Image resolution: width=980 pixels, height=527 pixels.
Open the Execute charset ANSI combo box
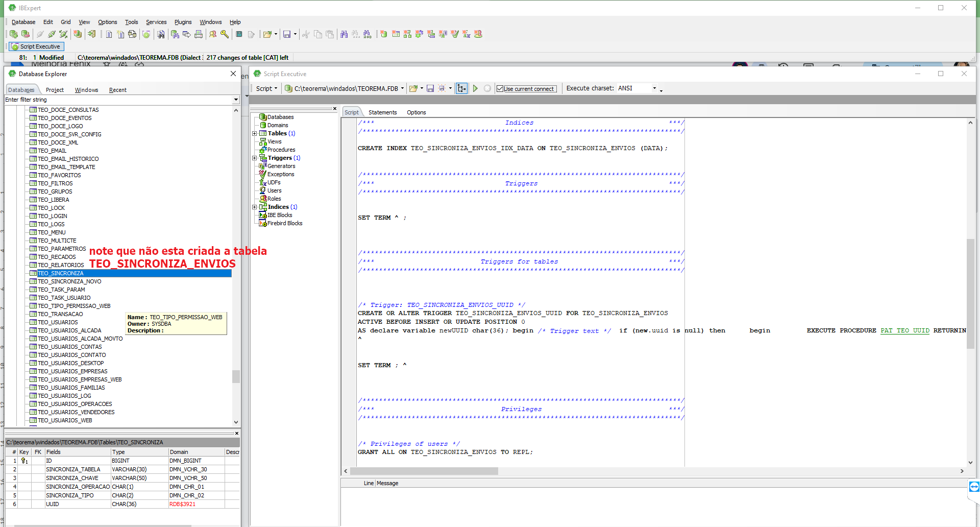click(x=638, y=88)
